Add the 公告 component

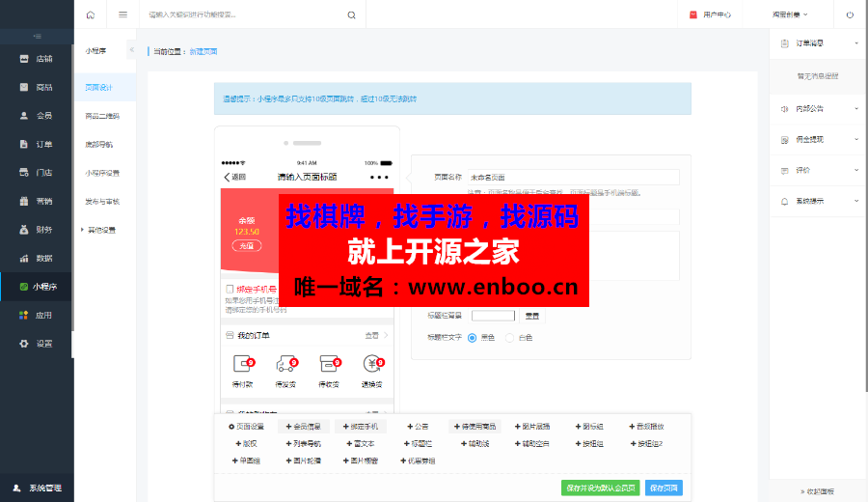click(418, 427)
